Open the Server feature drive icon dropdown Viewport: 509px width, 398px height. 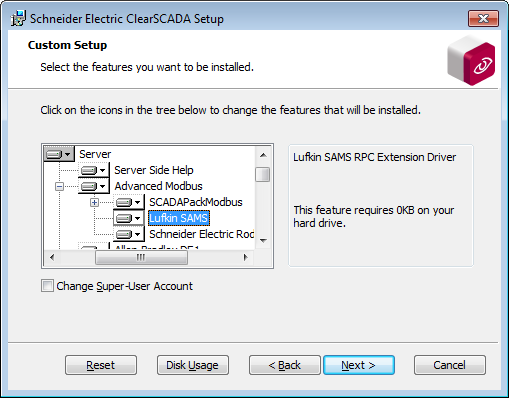click(59, 154)
